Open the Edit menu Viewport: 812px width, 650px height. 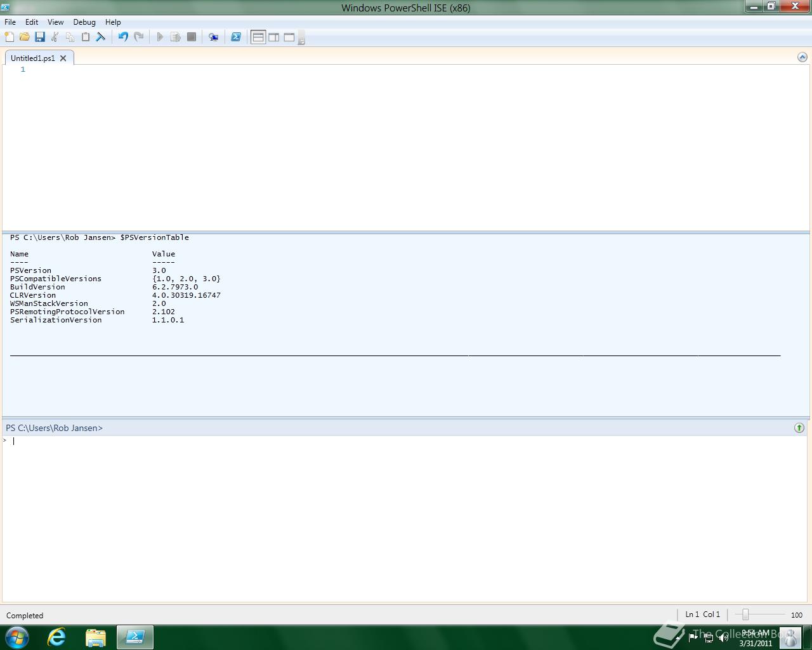pos(32,22)
